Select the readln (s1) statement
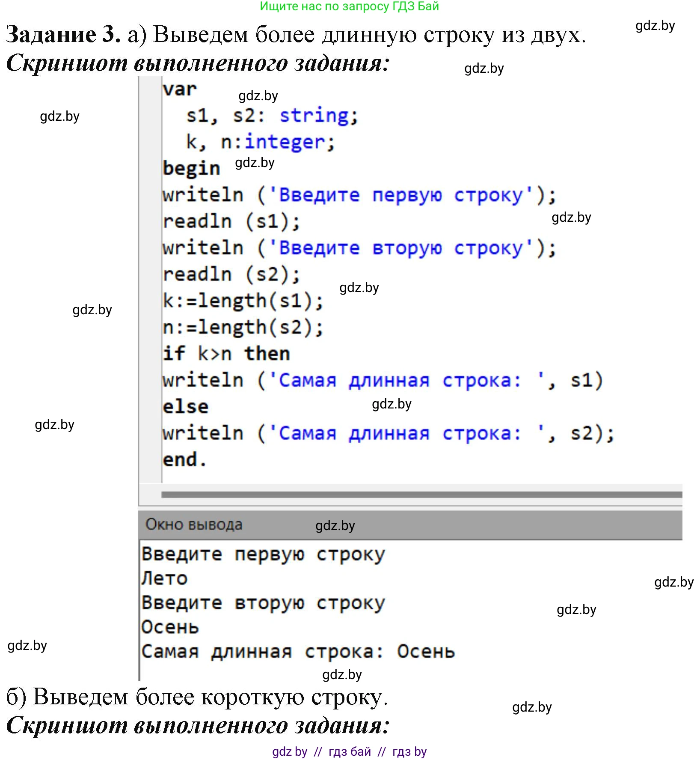The width and height of the screenshot is (700, 760). coord(231,221)
